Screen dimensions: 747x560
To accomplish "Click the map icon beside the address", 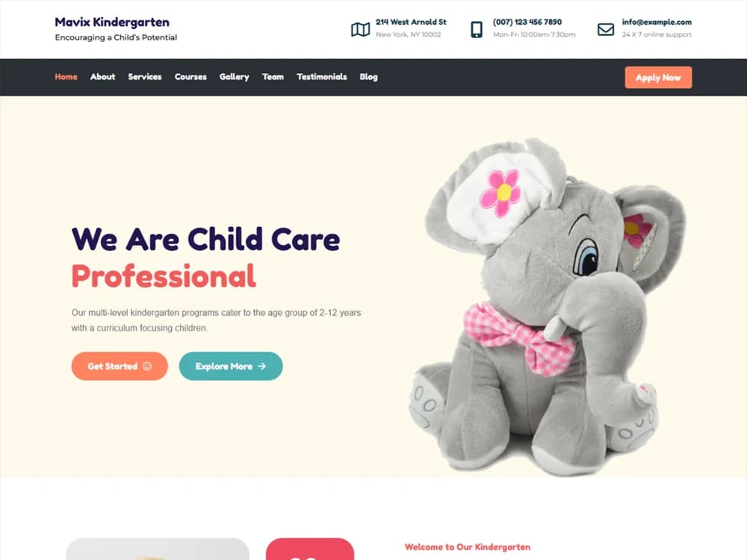I will (x=360, y=30).
